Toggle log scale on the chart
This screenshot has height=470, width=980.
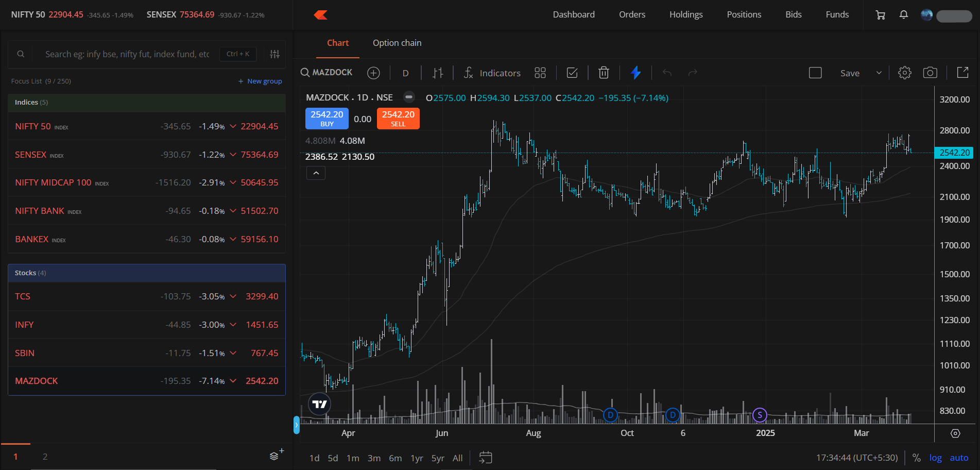(935, 458)
